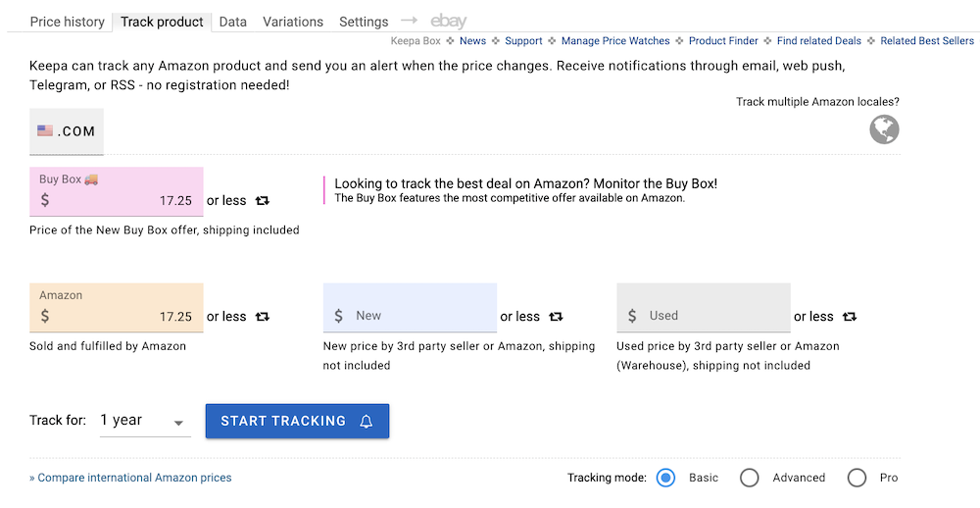
Task: Open the Settings tab
Action: point(364,22)
